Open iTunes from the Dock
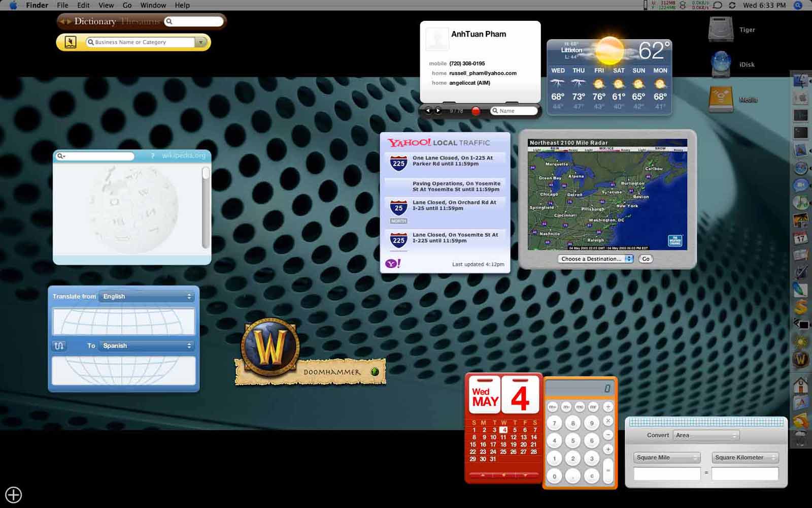 click(800, 203)
